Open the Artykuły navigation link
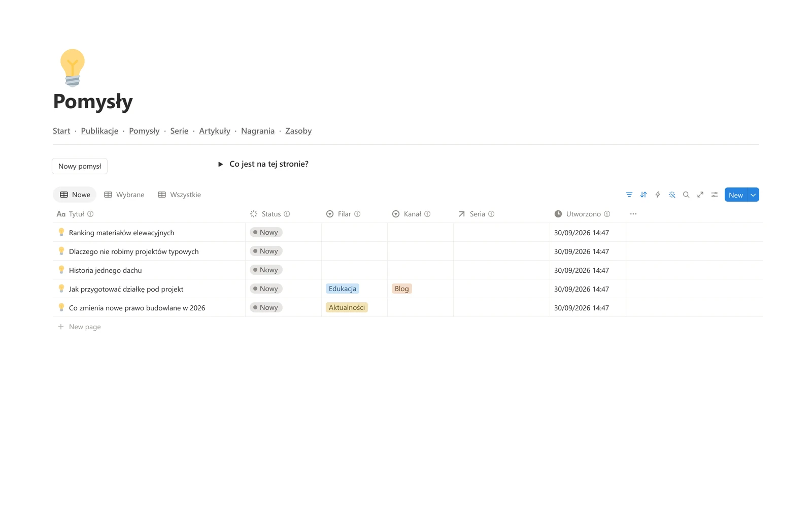Image resolution: width=812 pixels, height=508 pixels. click(x=215, y=131)
